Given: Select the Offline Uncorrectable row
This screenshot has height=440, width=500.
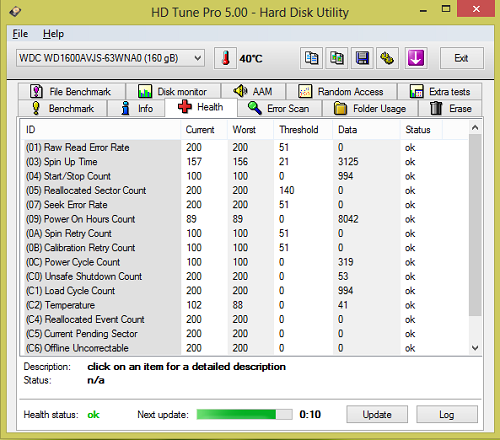Looking at the screenshot, I should point(244,348).
